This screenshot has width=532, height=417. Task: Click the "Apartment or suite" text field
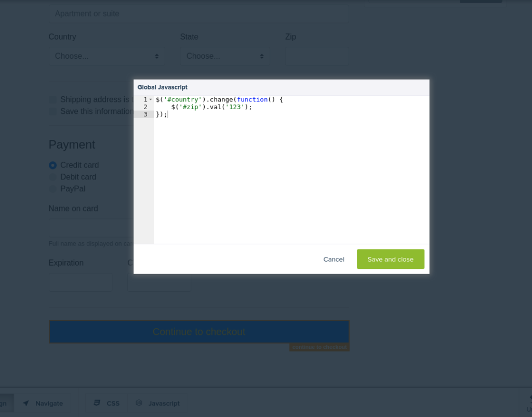coord(198,14)
